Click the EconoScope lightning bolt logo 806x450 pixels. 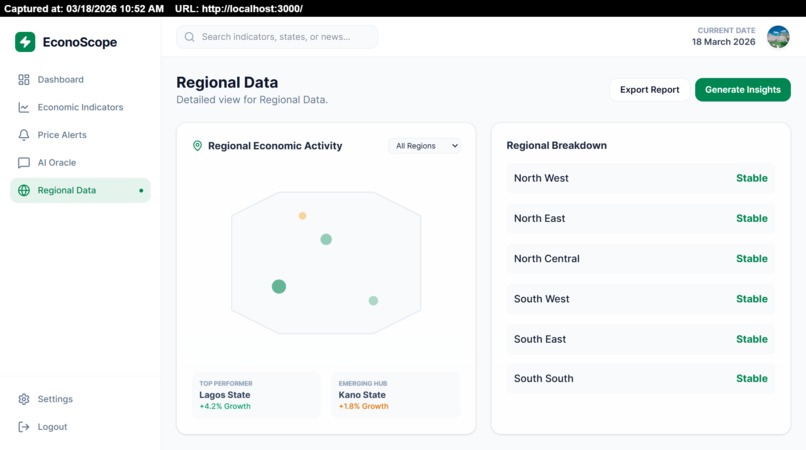coord(25,42)
